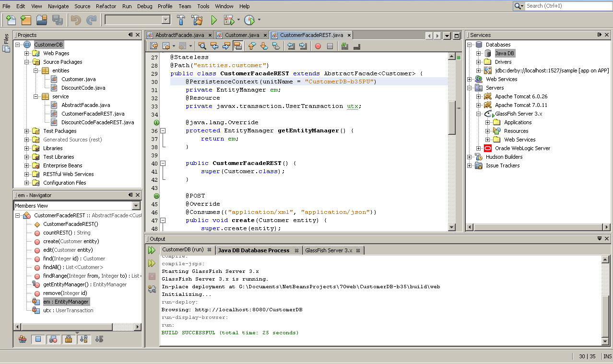Click the Profile Project clock icon
Viewport: 613px width, 364px height.
pos(249,20)
